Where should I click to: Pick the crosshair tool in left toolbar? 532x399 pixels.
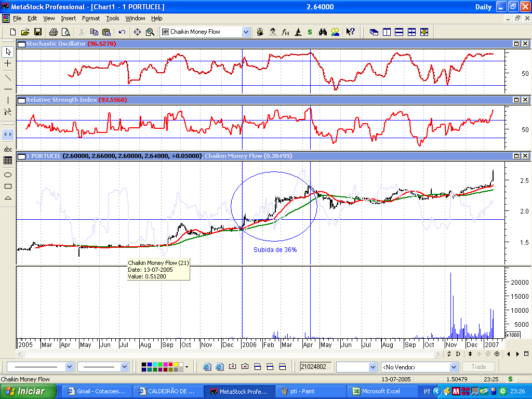point(8,63)
